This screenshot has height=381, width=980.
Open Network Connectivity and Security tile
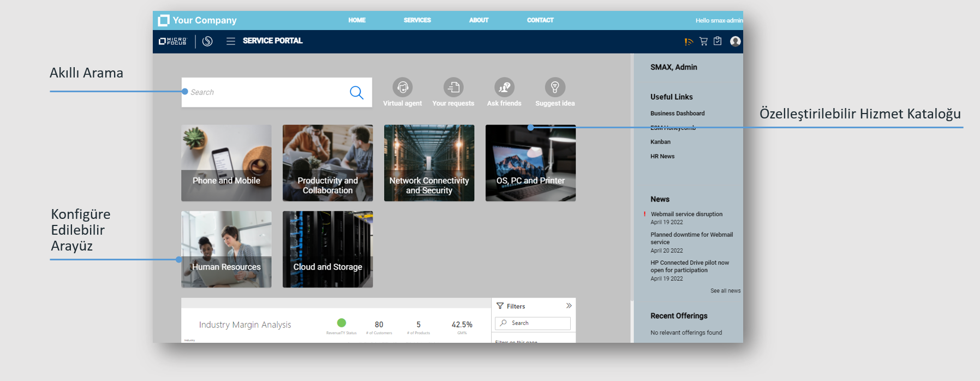pos(429,163)
